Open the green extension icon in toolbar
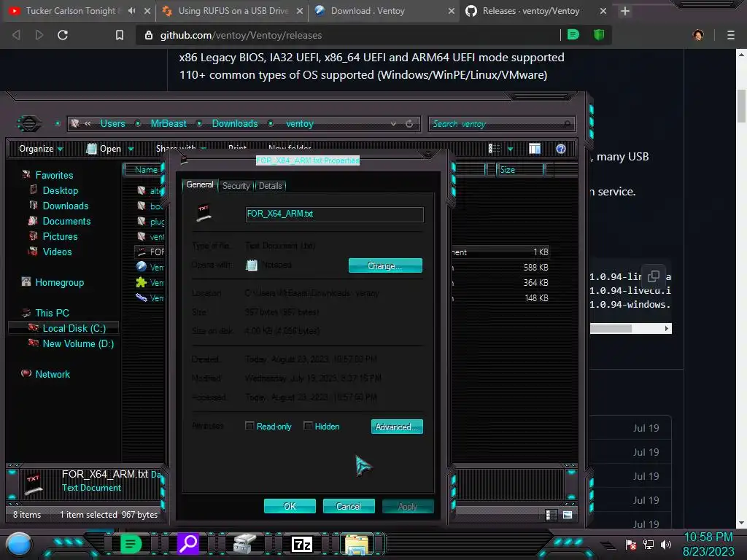This screenshot has height=560, width=747. pyautogui.click(x=573, y=34)
